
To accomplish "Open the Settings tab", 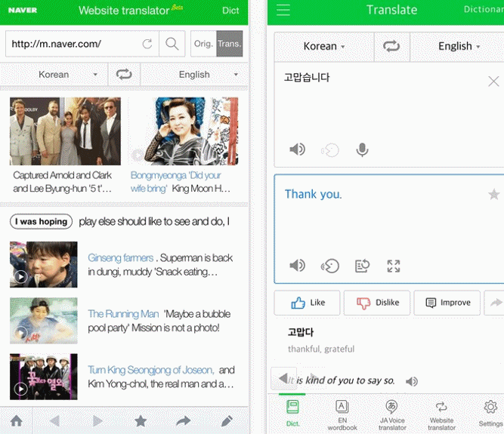I will tap(490, 413).
